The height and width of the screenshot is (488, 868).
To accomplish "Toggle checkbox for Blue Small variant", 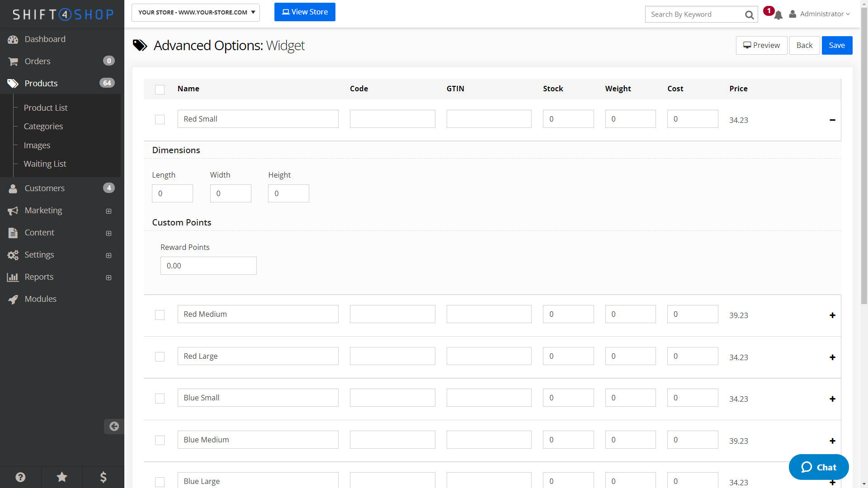I will [x=160, y=398].
